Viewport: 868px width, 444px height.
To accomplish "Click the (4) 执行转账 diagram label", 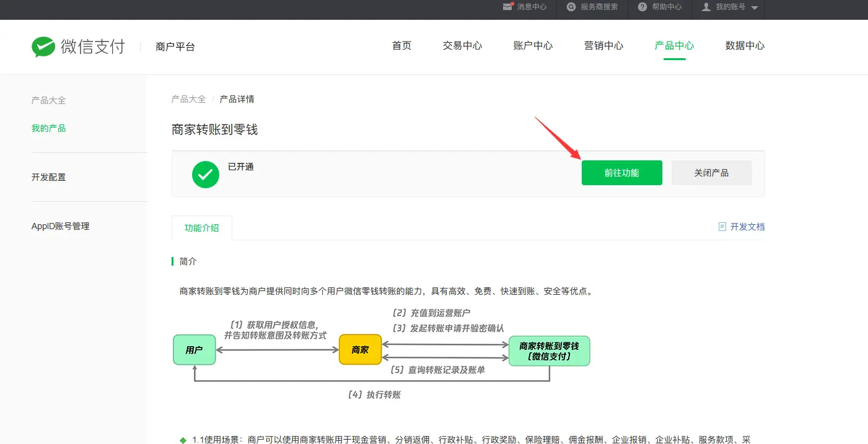I will pyautogui.click(x=374, y=394).
